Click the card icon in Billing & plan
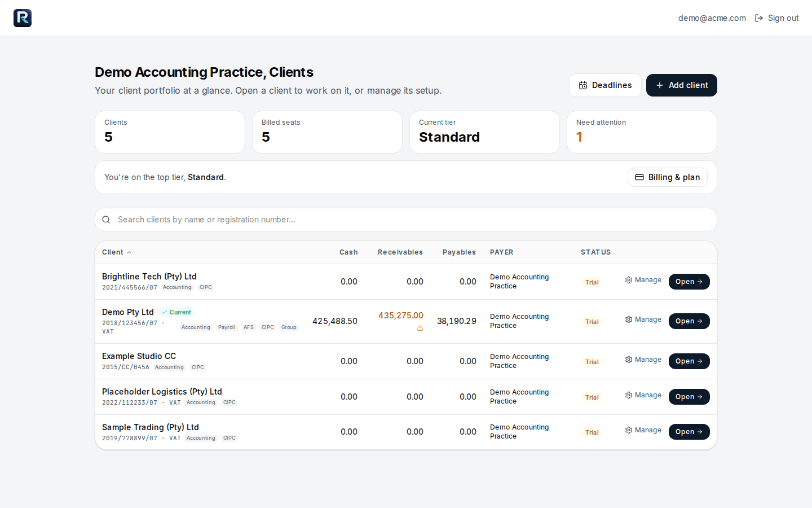This screenshot has height=508, width=812. point(639,177)
